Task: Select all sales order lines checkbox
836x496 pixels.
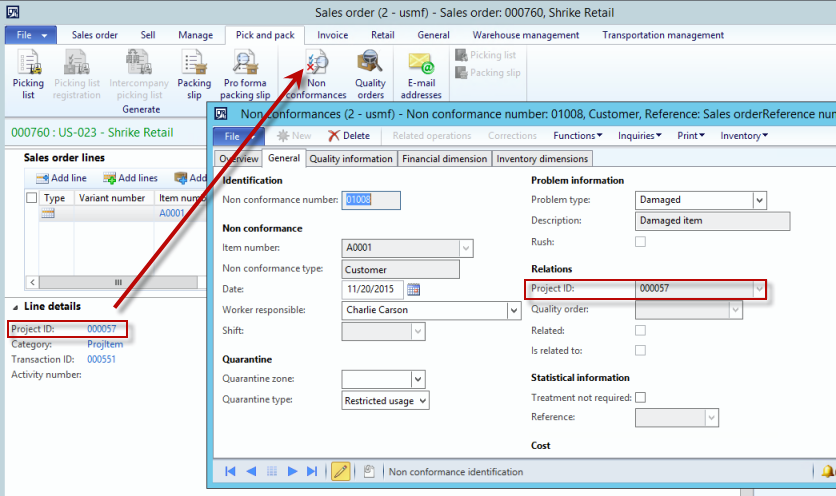Action: pos(31,198)
